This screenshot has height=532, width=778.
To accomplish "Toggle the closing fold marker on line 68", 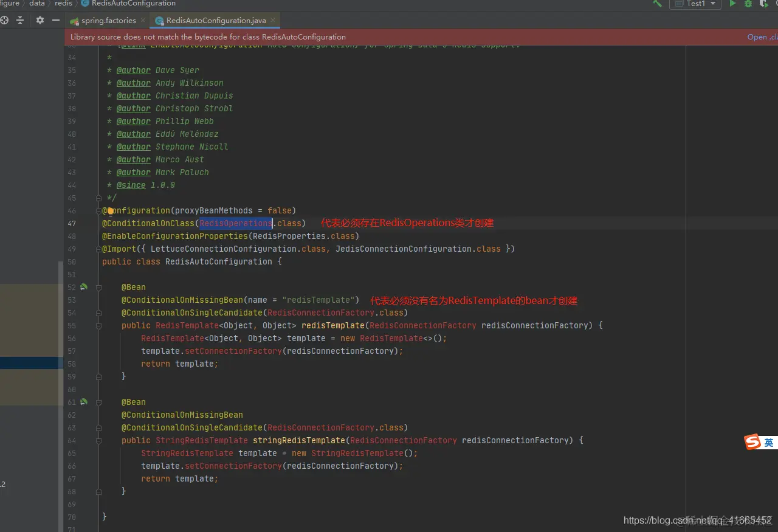I will point(98,492).
